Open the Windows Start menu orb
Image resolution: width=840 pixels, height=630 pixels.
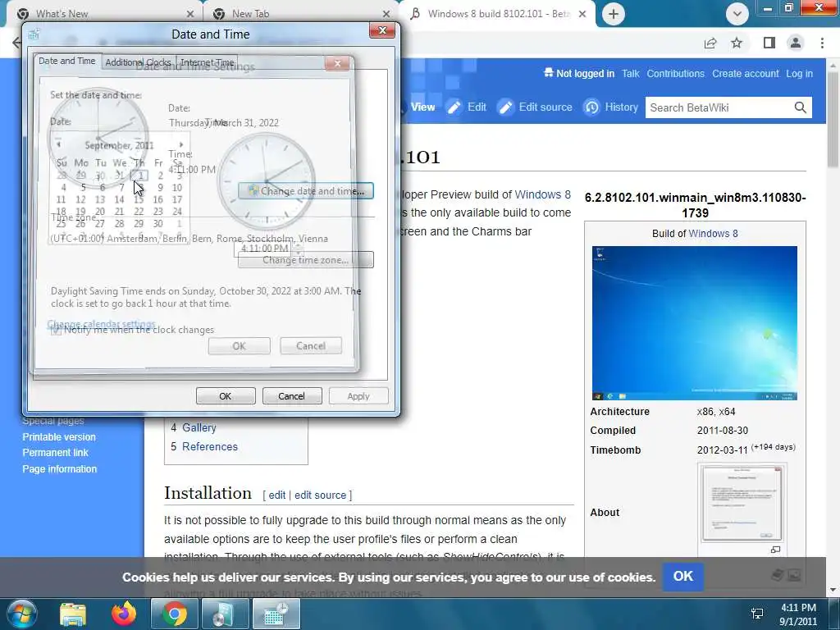coord(21,614)
